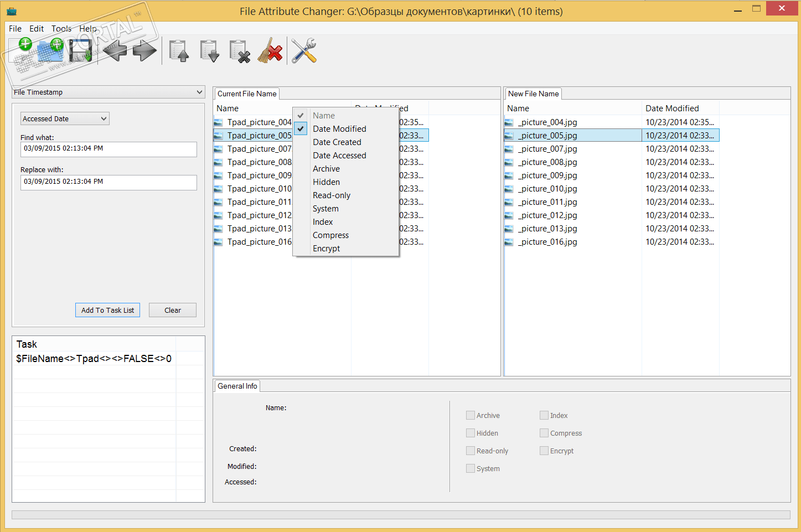801x532 pixels.
Task: Expand the Accessed Date dropdown
Action: 65,118
